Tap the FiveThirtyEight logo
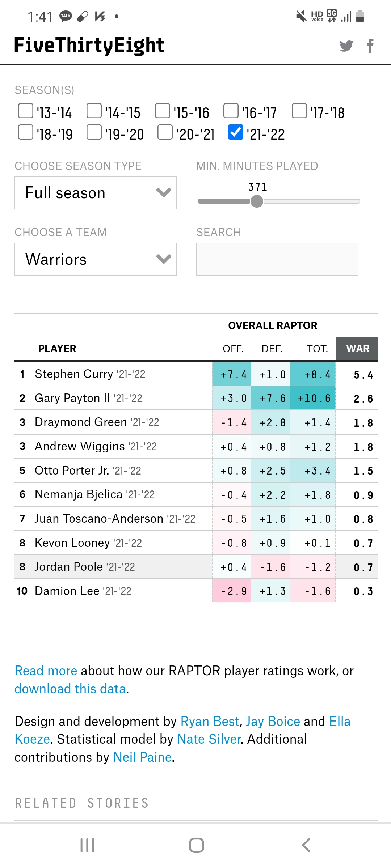This screenshot has width=391, height=868. pyautogui.click(x=89, y=46)
